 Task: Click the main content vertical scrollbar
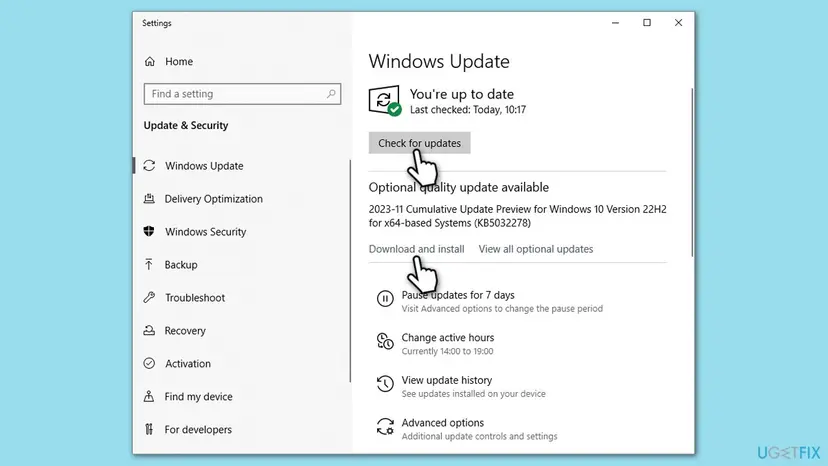692,172
